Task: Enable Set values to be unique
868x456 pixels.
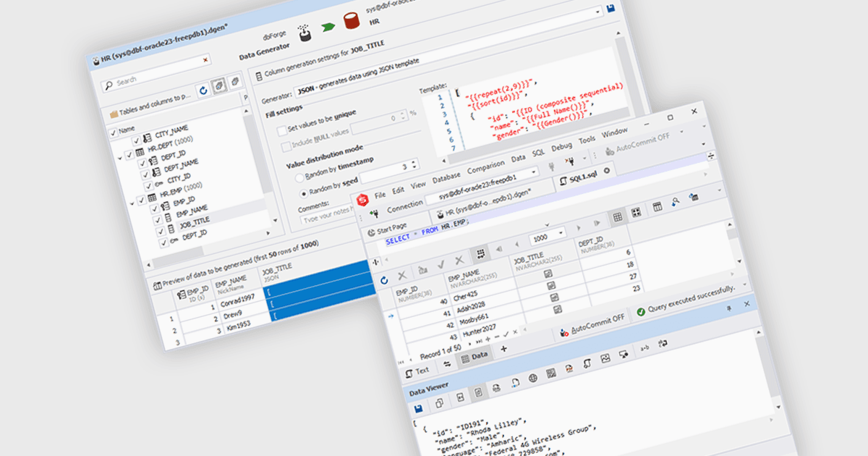Action: [282, 131]
